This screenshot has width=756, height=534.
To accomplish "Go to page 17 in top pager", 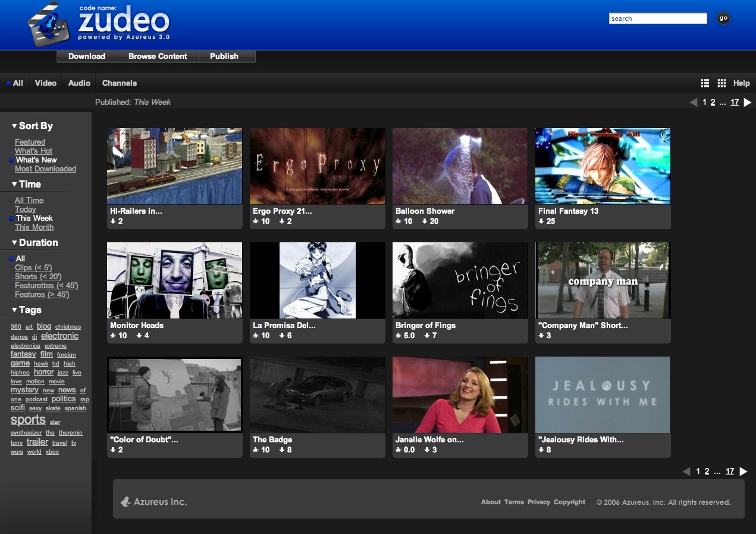I will pyautogui.click(x=735, y=102).
